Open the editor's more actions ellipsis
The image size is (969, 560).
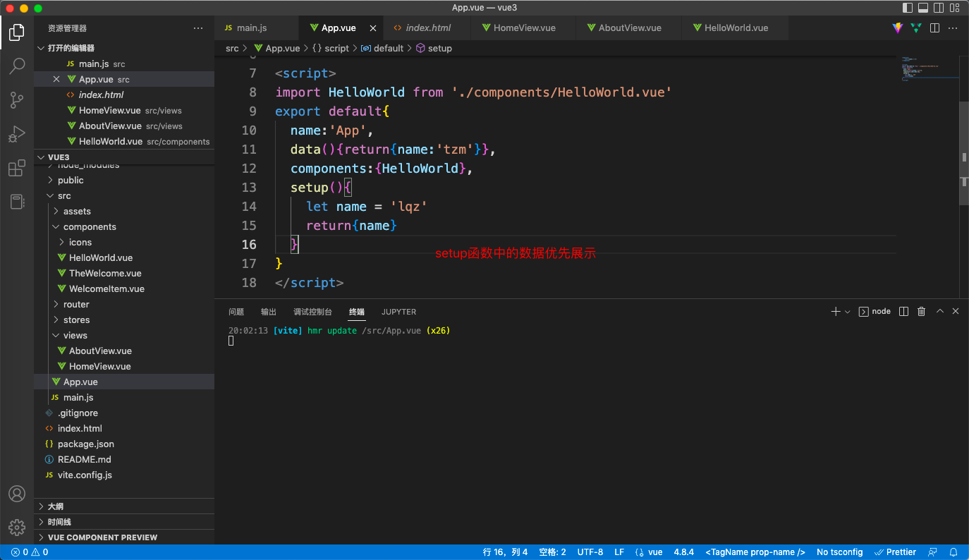[x=953, y=28]
